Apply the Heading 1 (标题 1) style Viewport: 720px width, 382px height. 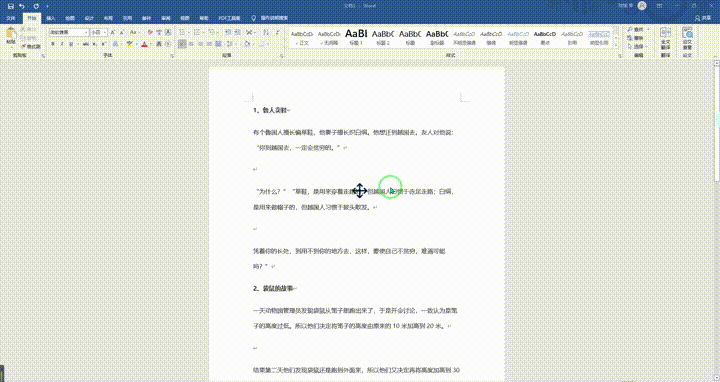click(356, 37)
